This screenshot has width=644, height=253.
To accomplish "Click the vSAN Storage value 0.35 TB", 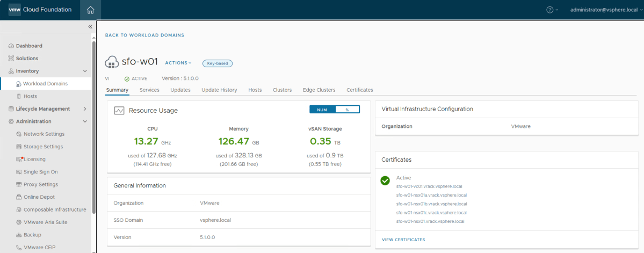I will (325, 142).
